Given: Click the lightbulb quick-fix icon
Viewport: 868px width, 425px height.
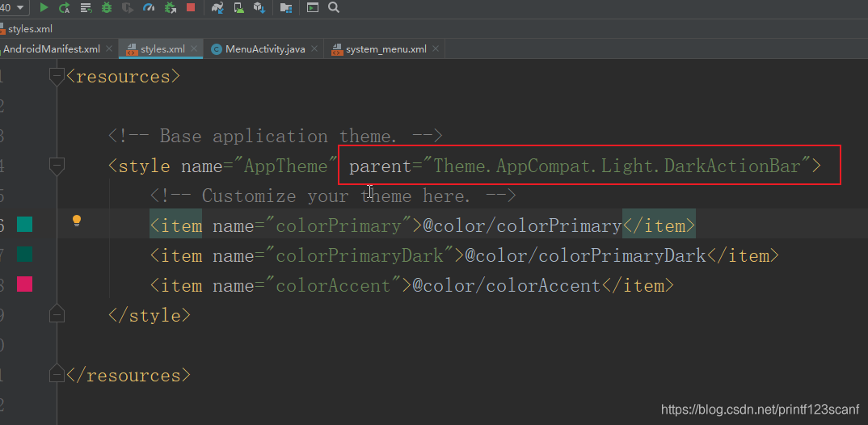Looking at the screenshot, I should coord(77,221).
